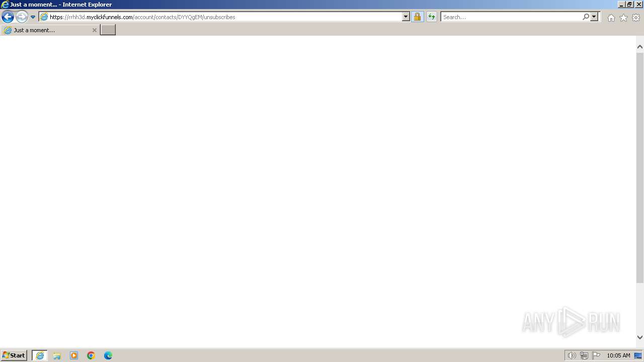Image resolution: width=644 pixels, height=362 pixels.
Task: Open the search provider dropdown arrow
Action: point(594,17)
